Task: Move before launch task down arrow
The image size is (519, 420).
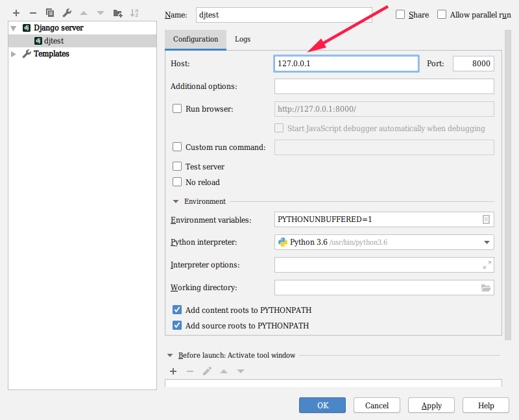Action: pyautogui.click(x=241, y=371)
